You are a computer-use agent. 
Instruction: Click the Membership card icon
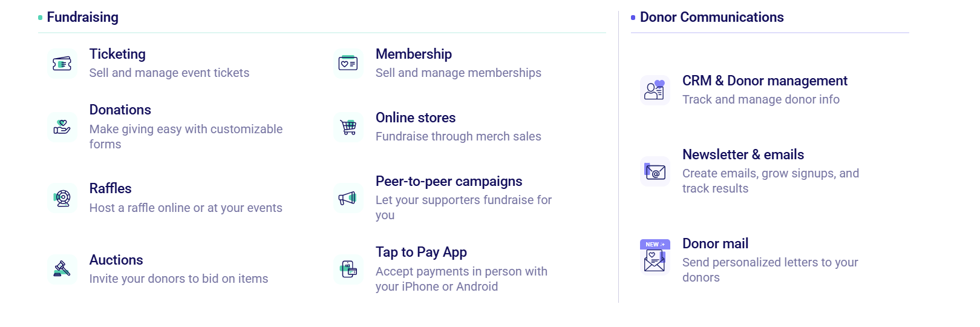348,64
